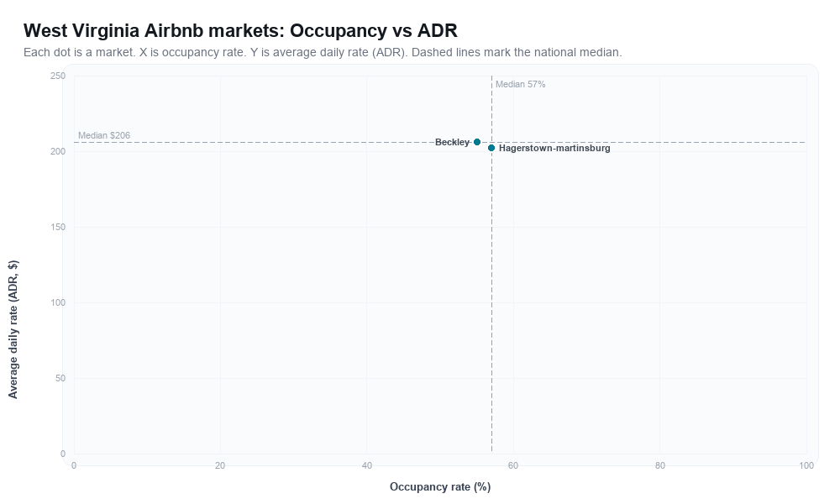Viewport: 840px width, 504px height.
Task: Select the Beckley point label
Action: coord(452,142)
